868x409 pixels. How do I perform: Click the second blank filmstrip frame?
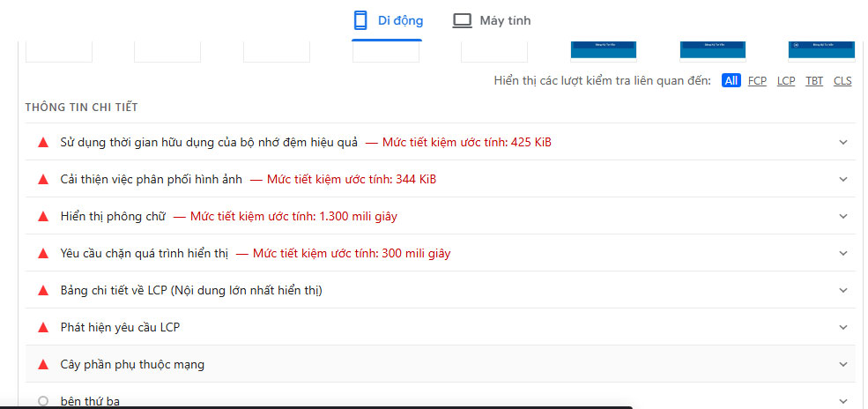(167, 51)
